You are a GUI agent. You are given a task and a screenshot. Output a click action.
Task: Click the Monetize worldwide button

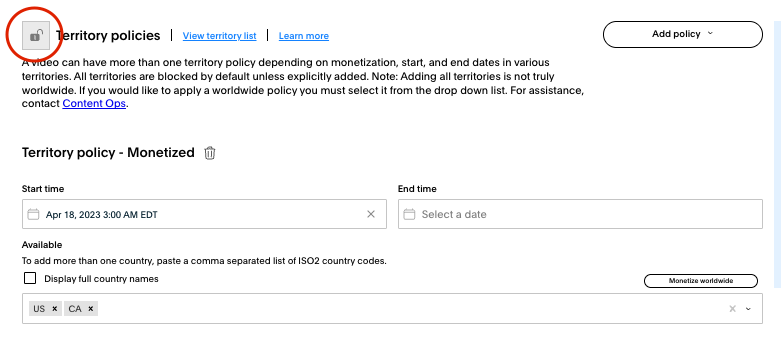701,281
